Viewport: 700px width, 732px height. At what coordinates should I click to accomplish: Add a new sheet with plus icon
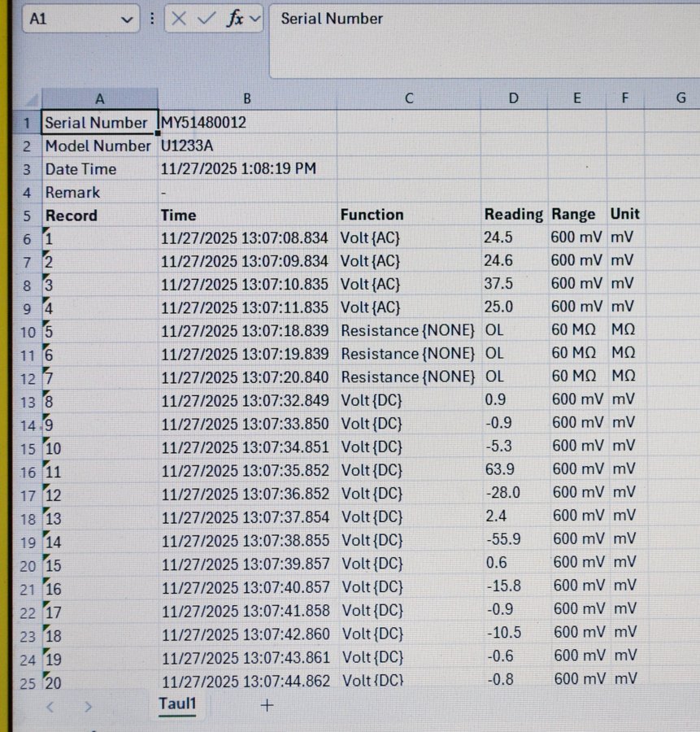click(x=267, y=705)
